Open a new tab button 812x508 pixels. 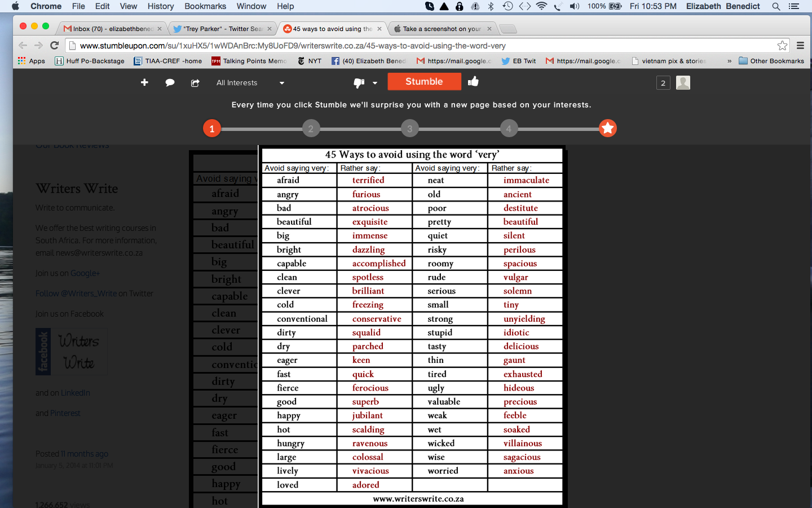coord(508,29)
